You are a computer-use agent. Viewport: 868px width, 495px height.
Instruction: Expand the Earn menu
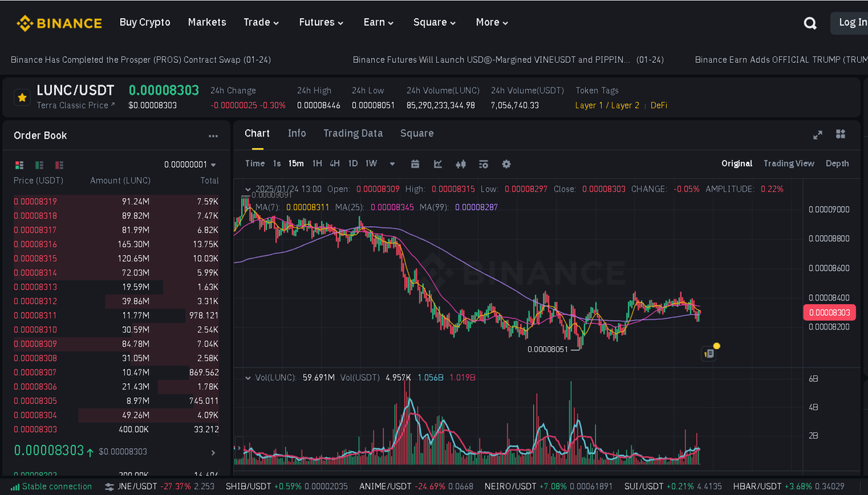378,22
